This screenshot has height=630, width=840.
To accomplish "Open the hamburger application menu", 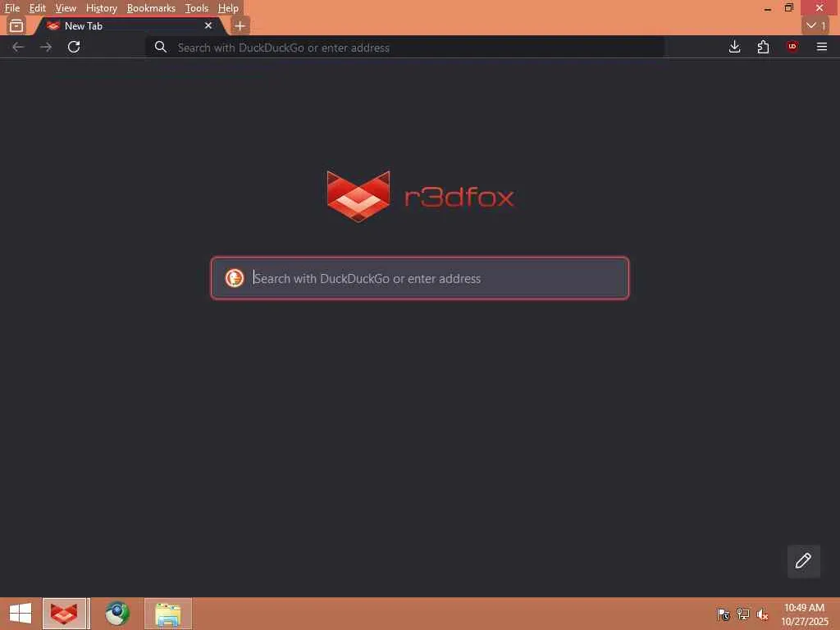I will click(x=821, y=47).
